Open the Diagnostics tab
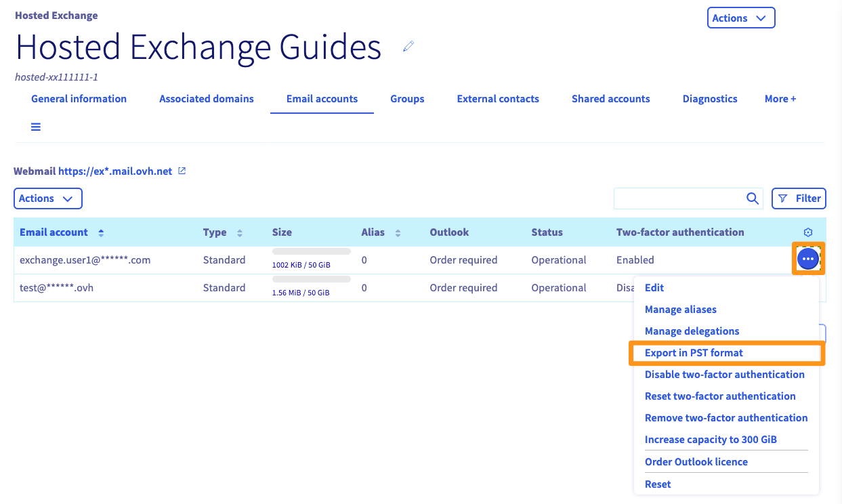 (x=709, y=99)
